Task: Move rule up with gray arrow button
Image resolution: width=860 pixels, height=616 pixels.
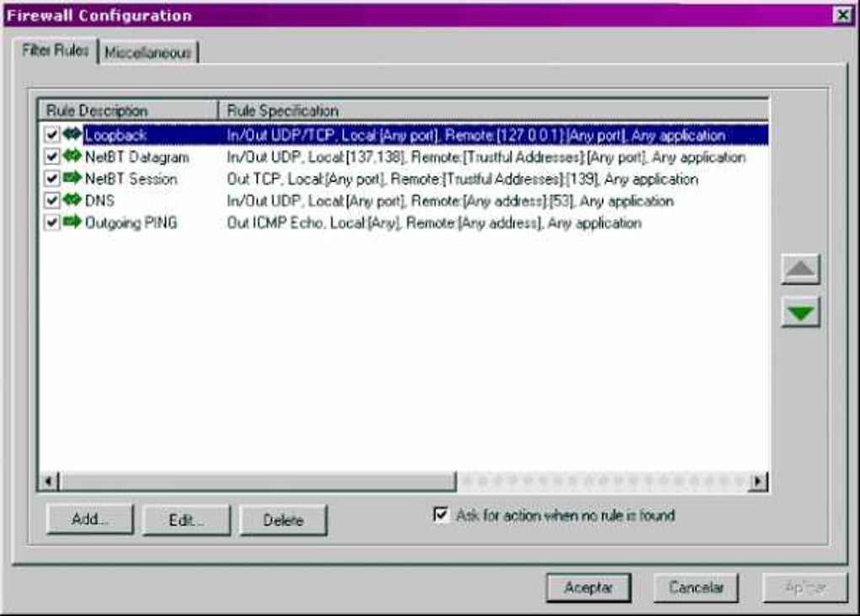Action: [x=800, y=269]
